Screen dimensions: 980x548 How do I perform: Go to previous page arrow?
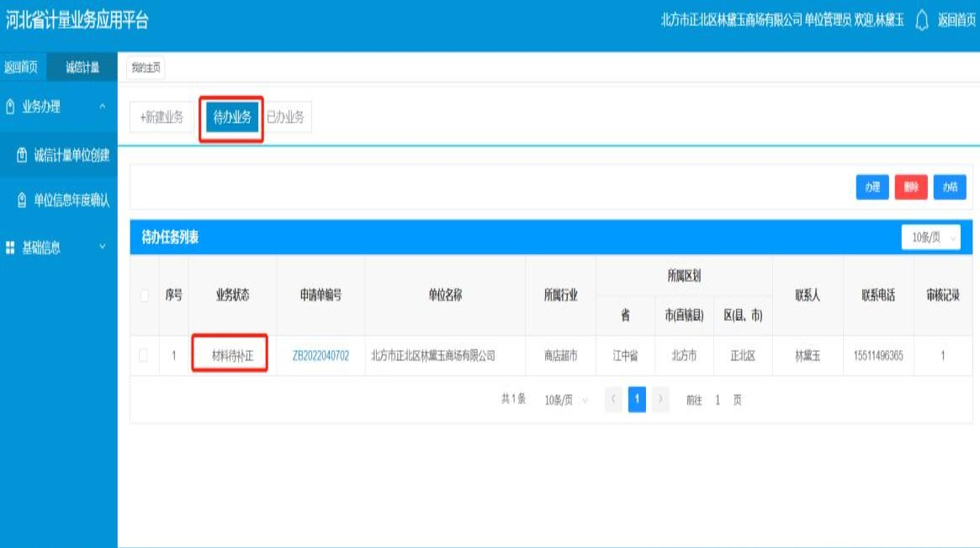point(614,401)
